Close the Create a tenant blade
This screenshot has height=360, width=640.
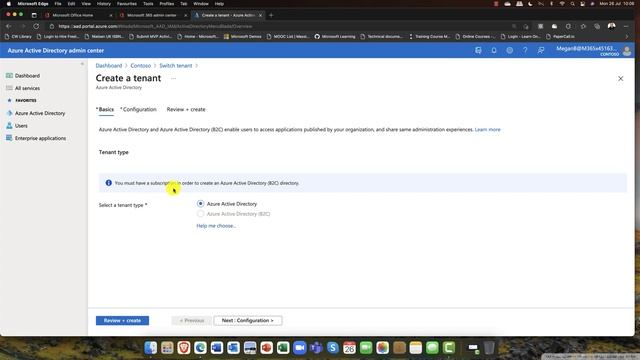(x=620, y=78)
